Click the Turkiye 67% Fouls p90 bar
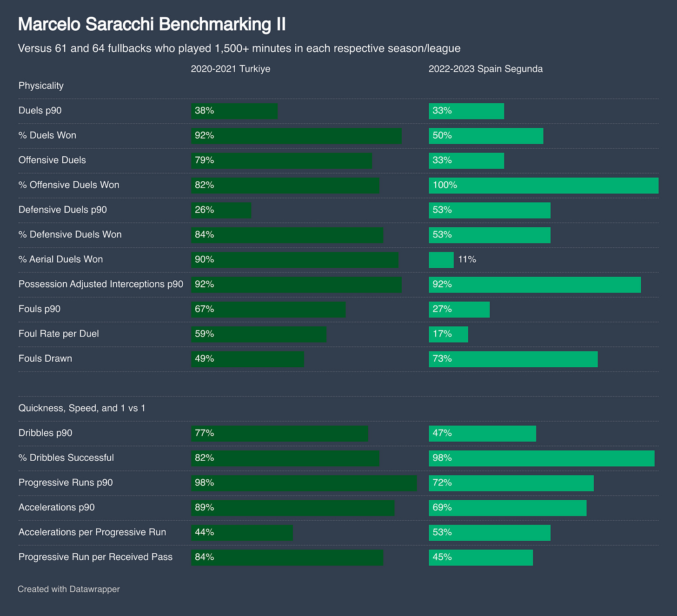 click(x=268, y=309)
